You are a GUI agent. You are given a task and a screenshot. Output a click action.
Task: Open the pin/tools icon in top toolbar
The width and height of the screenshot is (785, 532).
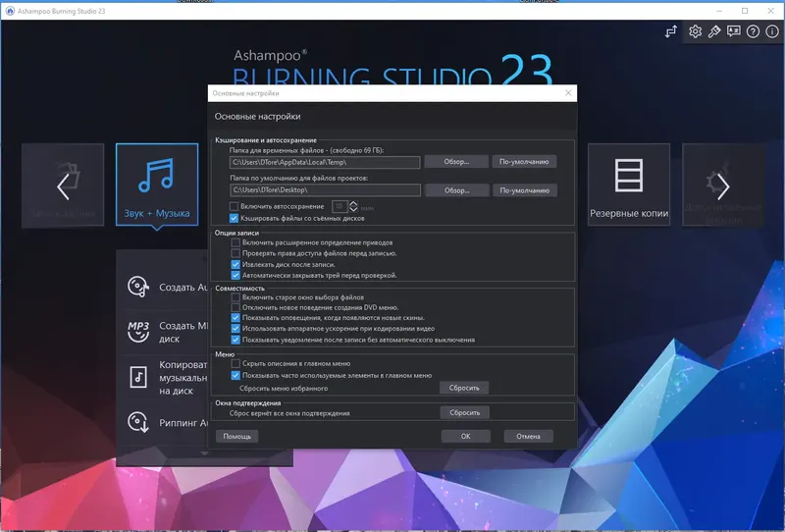pyautogui.click(x=714, y=31)
